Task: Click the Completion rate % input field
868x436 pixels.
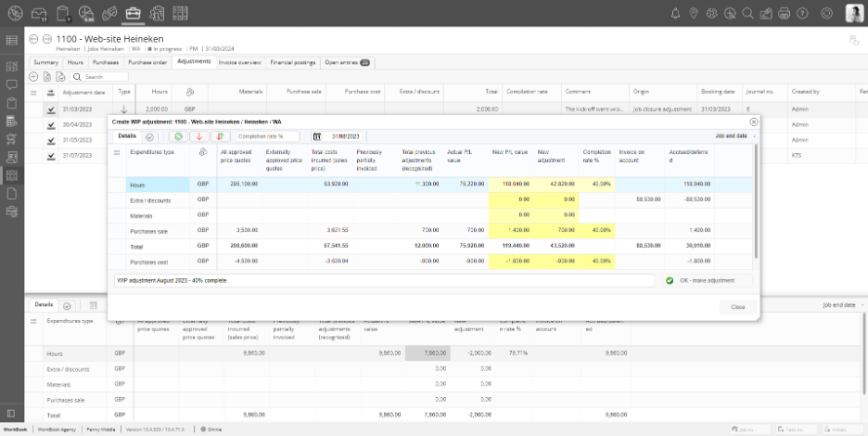Action: pyautogui.click(x=267, y=136)
